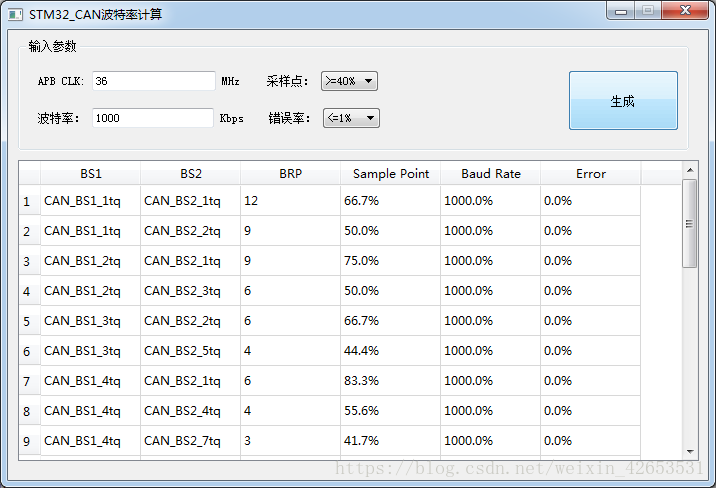Image resolution: width=716 pixels, height=488 pixels.
Task: Click the BRP column header
Action: (x=290, y=173)
